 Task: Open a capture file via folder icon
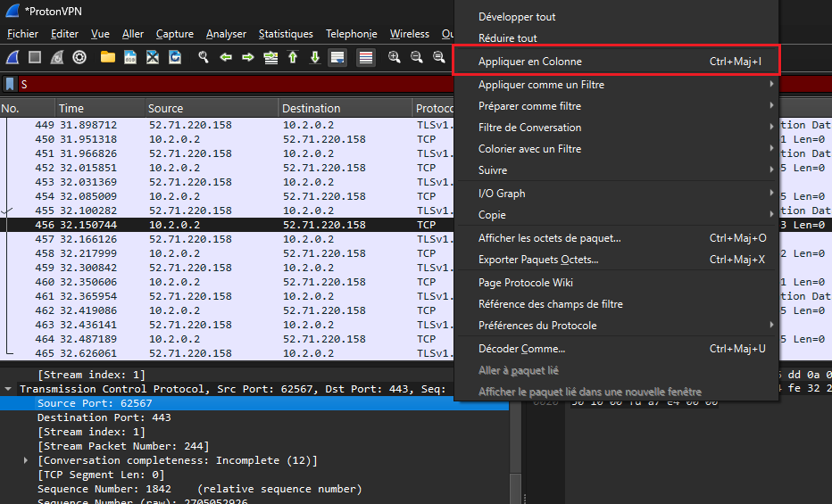click(108, 57)
